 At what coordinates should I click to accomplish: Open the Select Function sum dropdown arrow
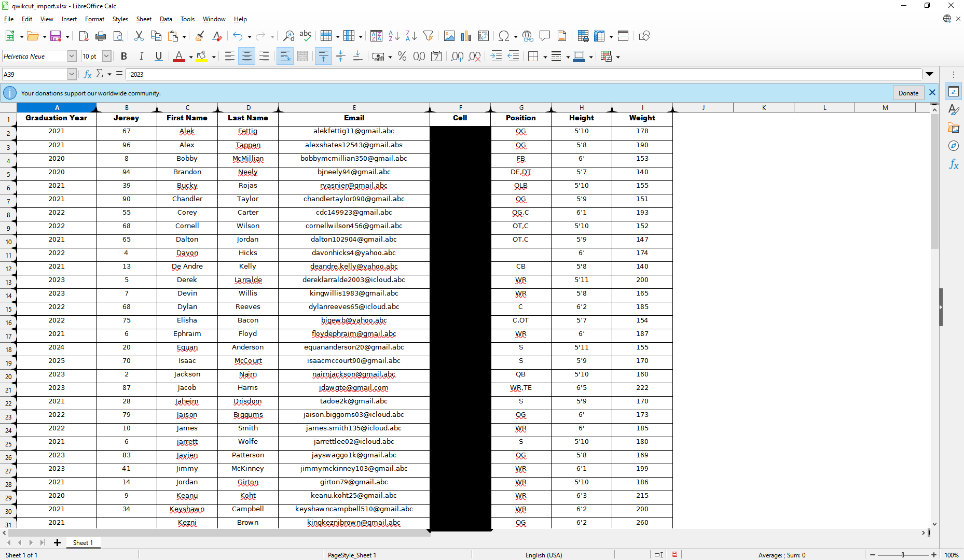click(109, 74)
